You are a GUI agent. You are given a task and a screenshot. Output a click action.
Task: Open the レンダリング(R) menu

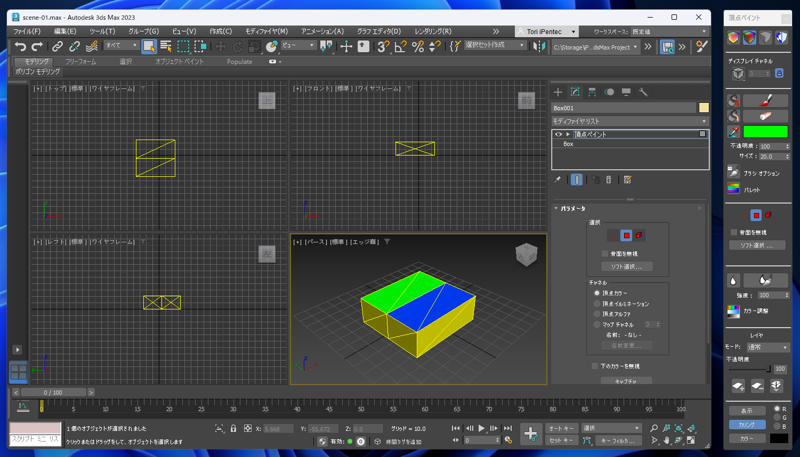433,32
